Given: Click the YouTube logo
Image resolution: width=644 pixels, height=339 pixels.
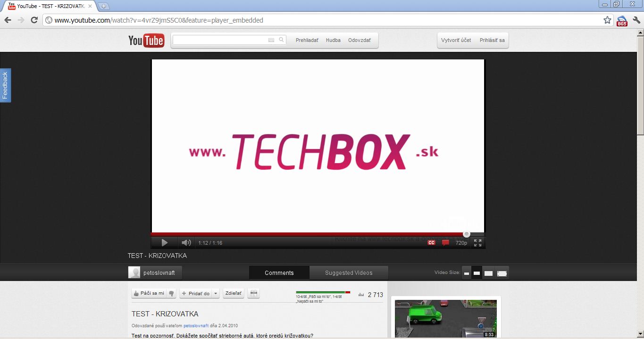Looking at the screenshot, I should click(x=146, y=41).
